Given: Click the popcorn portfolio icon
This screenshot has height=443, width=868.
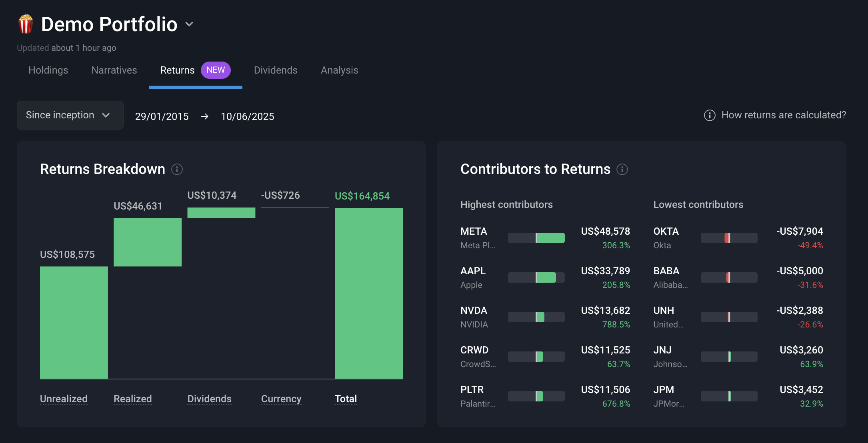Looking at the screenshot, I should (26, 24).
